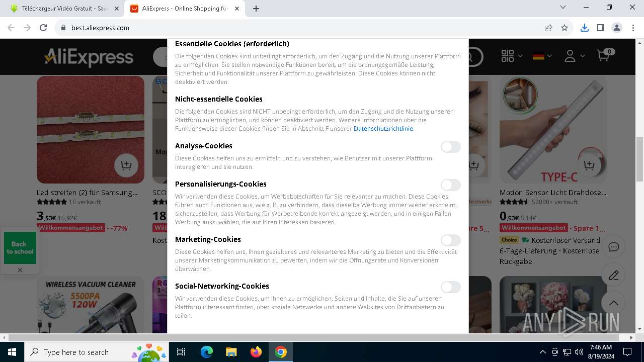Add Motion Sensor Licht to cart

(589, 165)
